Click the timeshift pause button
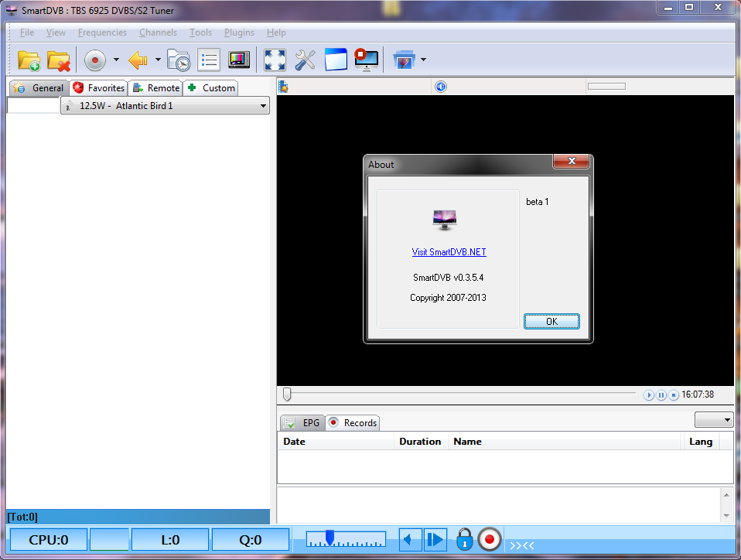Image resolution: width=741 pixels, height=560 pixels. pyautogui.click(x=661, y=395)
